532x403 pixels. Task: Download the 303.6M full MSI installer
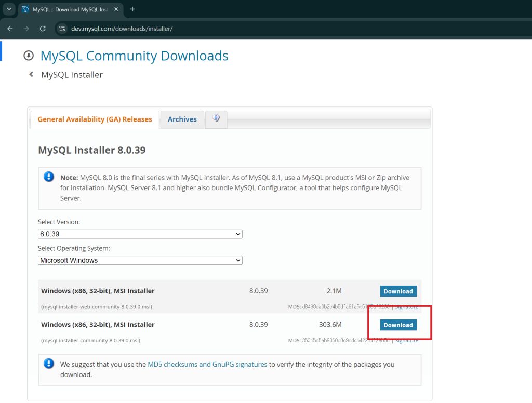click(x=398, y=325)
